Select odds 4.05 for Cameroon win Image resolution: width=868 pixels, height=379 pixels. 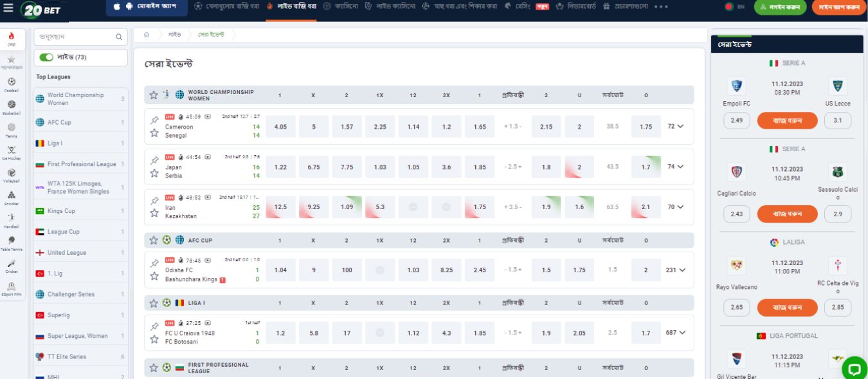tap(280, 127)
